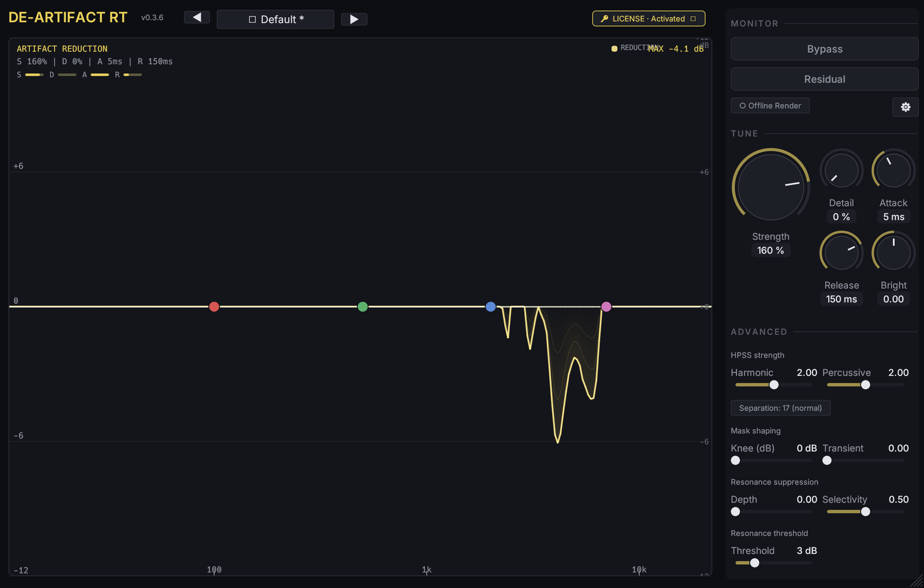
Task: Open settings gear icon
Action: click(906, 107)
